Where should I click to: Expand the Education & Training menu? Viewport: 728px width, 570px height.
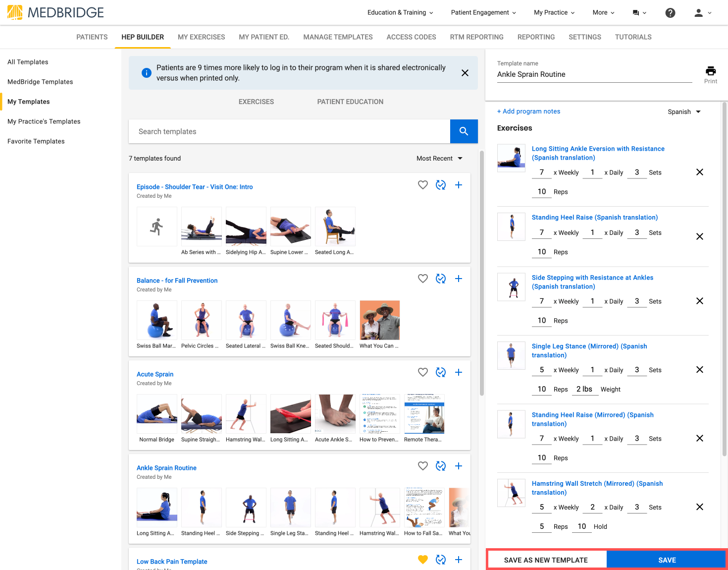400,12
